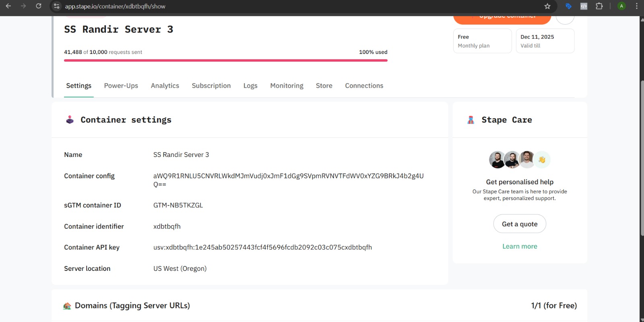Bookmark this page with the star icon
644x322 pixels.
click(547, 6)
